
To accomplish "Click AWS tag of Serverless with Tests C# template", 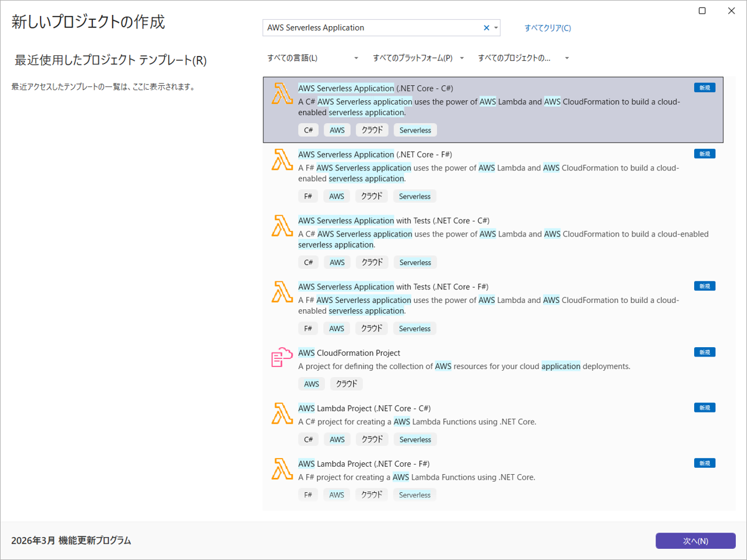I will tap(337, 262).
